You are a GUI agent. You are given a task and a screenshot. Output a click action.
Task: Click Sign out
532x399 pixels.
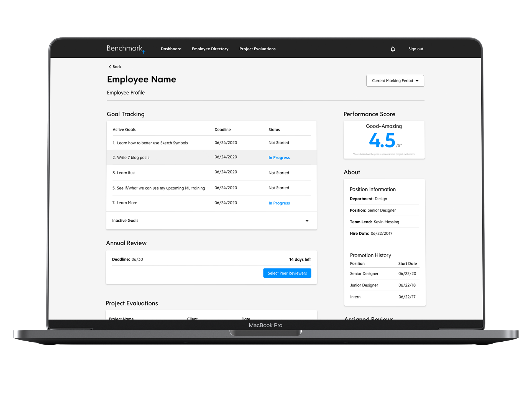[x=415, y=49]
